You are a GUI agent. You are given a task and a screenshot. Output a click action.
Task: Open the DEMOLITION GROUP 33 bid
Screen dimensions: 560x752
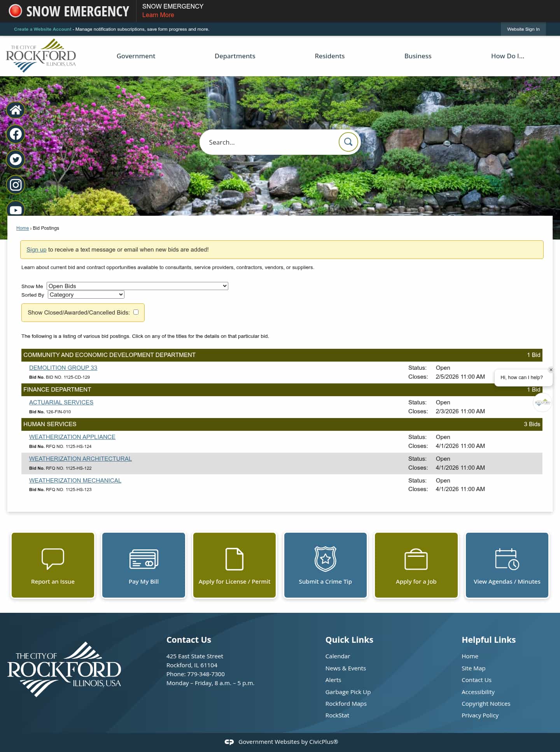pos(63,368)
